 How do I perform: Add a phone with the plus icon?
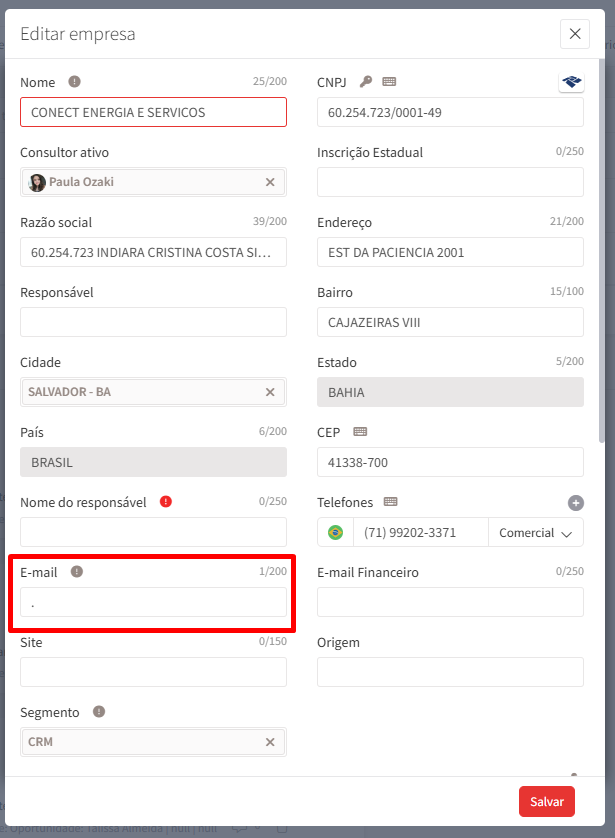point(575,503)
